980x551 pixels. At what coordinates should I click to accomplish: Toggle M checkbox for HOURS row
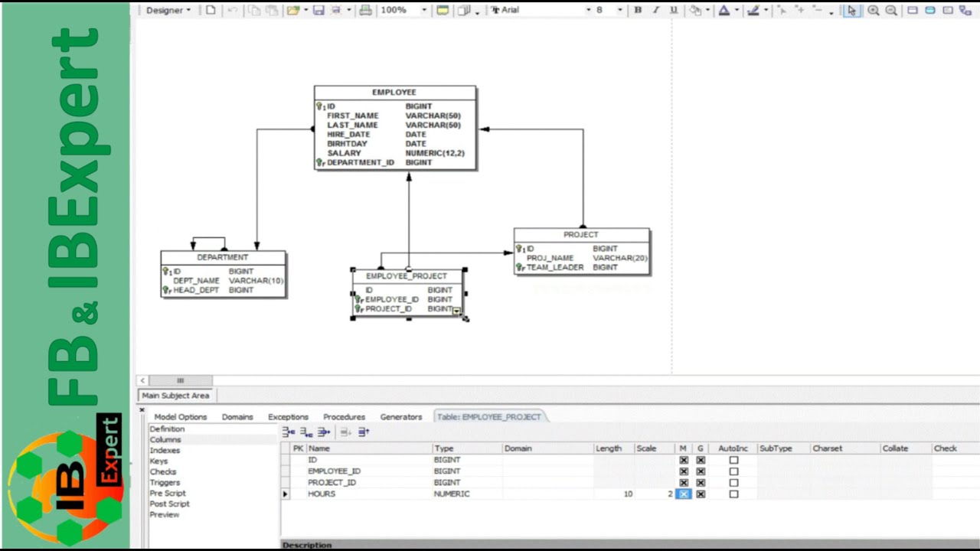pyautogui.click(x=684, y=494)
